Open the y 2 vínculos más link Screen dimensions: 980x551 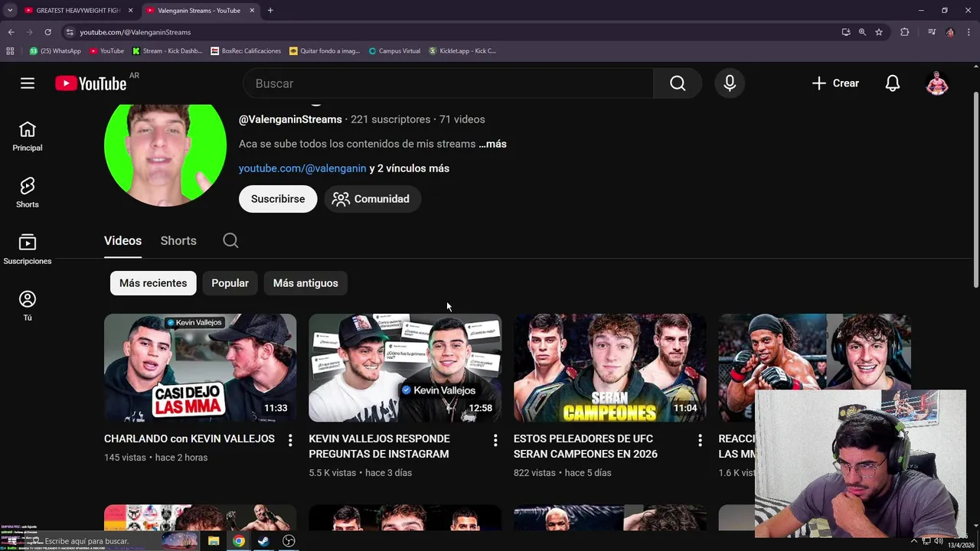[x=410, y=168]
